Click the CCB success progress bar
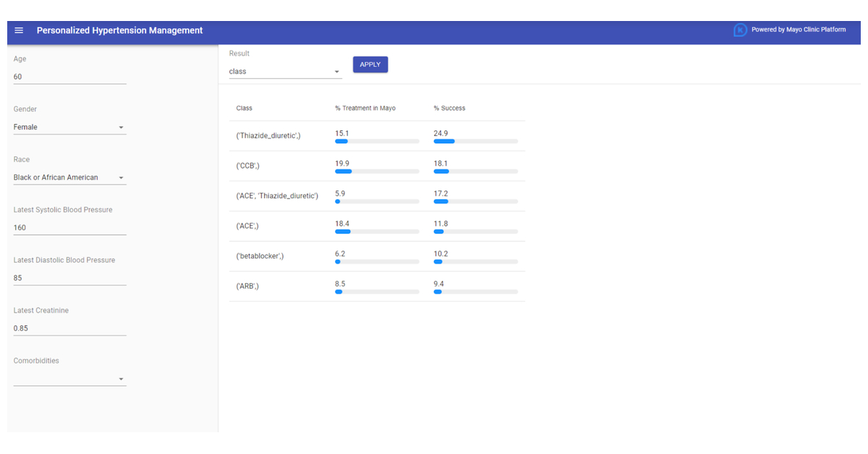 point(475,172)
